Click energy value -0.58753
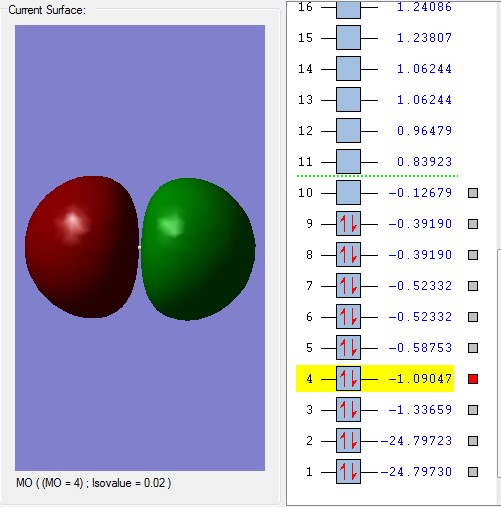The height and width of the screenshot is (507, 501). (420, 348)
